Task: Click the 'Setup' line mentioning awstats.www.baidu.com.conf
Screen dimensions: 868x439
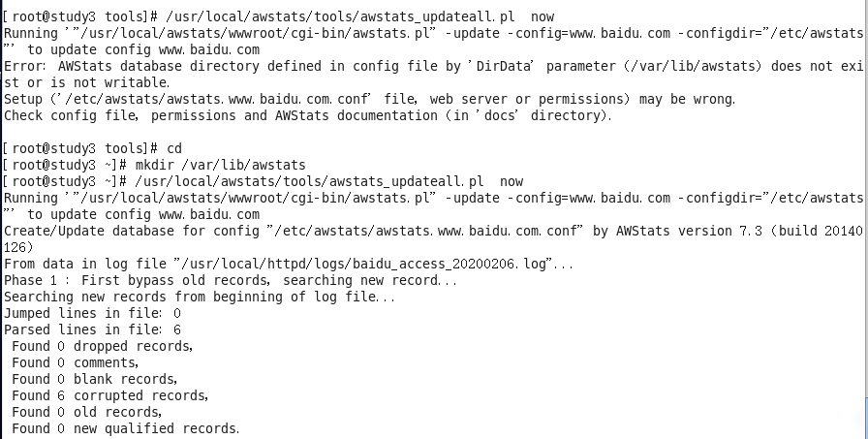Action: (x=368, y=99)
